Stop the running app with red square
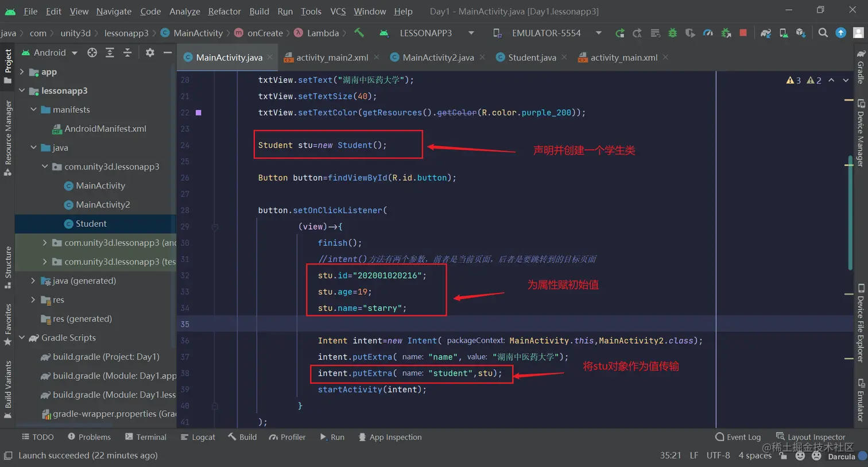The image size is (868, 467). (743, 33)
